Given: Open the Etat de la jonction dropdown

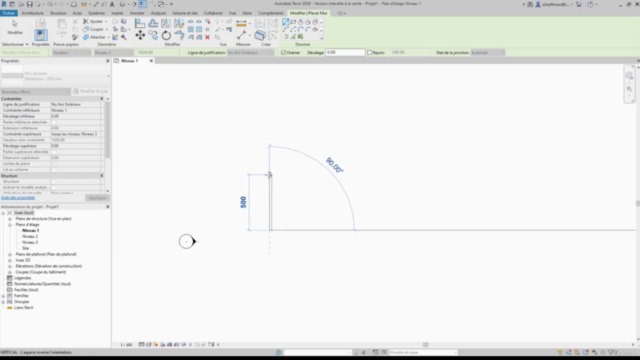Looking at the screenshot, I should 487,53.
